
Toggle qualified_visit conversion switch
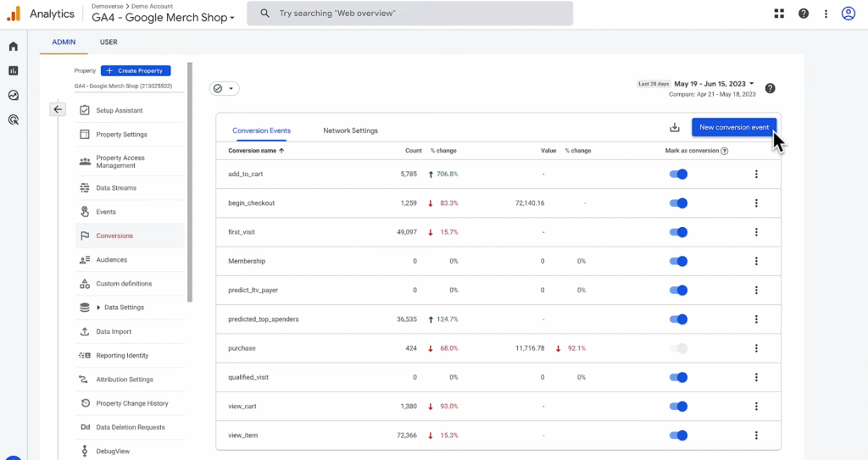point(679,378)
